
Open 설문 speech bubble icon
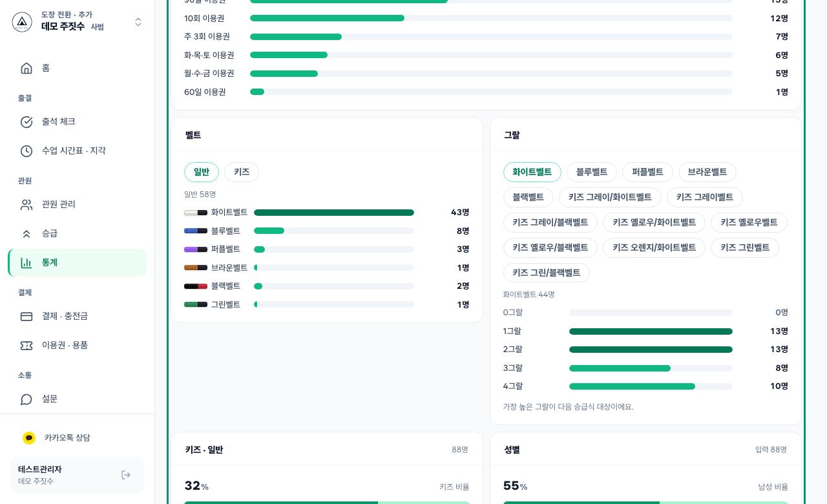26,399
